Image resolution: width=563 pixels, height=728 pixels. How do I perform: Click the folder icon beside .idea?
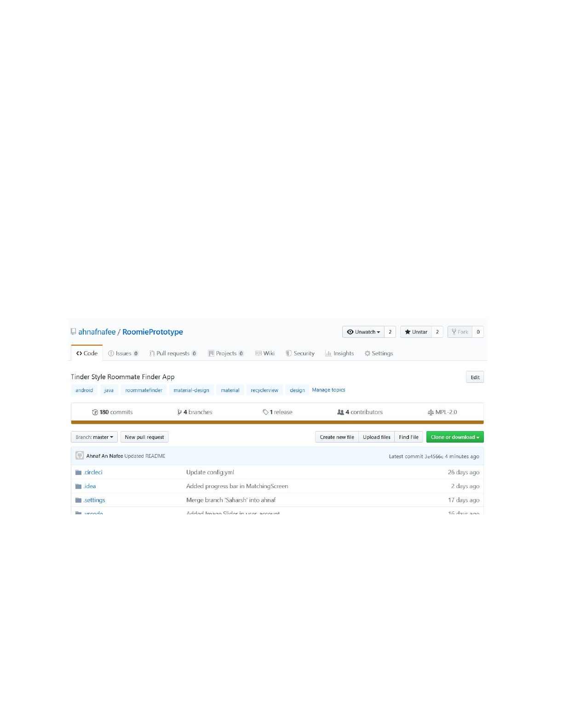tap(78, 486)
